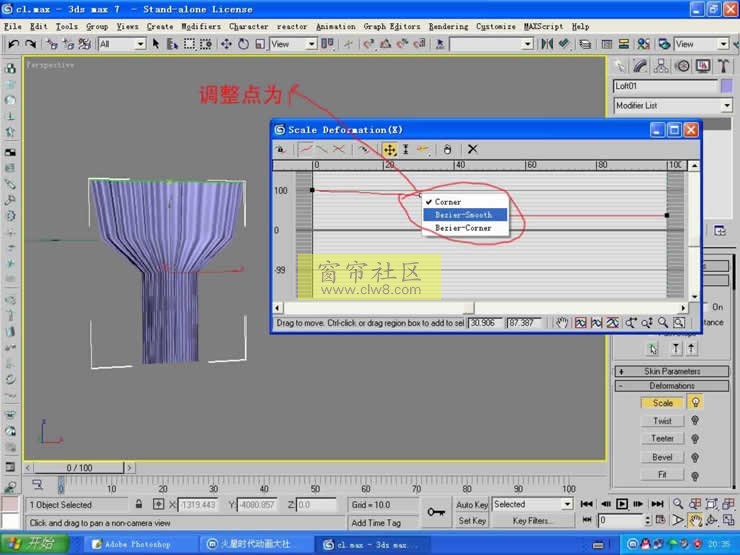The width and height of the screenshot is (740, 555).
Task: Click Swap Deform Curves icon
Action: pyautogui.click(x=363, y=150)
